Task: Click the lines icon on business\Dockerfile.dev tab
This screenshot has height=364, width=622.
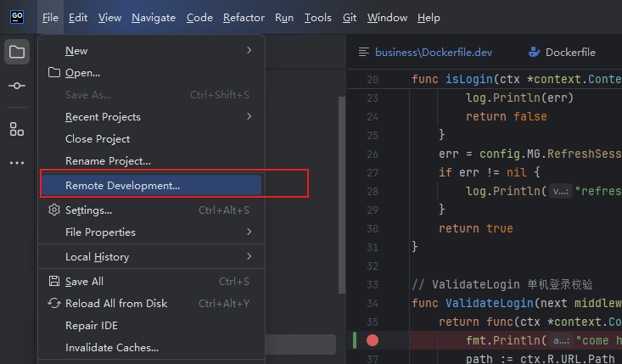Action: [363, 52]
